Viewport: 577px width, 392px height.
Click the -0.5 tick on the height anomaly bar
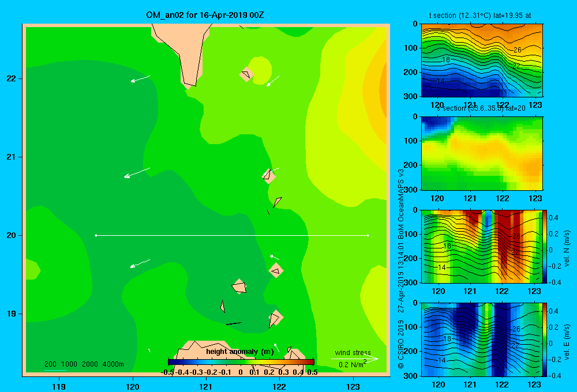[x=168, y=372]
